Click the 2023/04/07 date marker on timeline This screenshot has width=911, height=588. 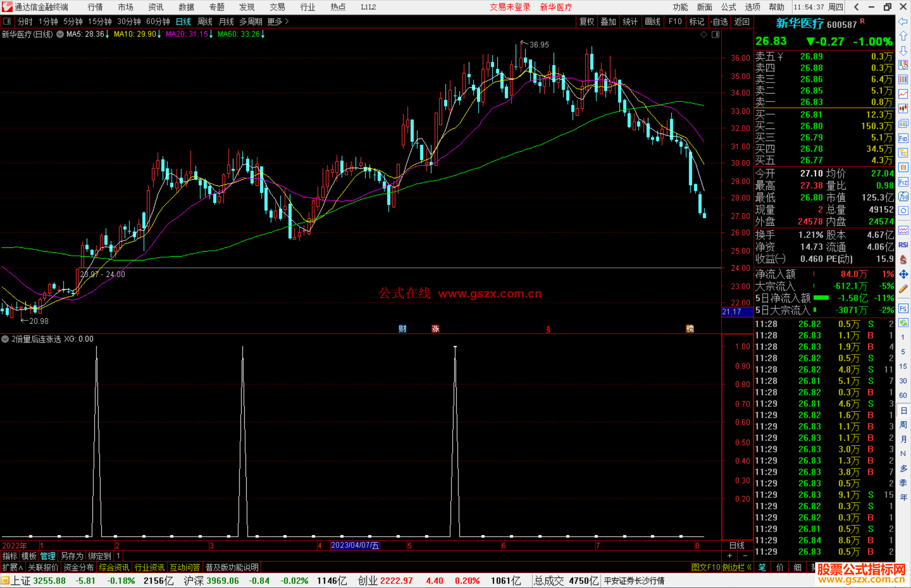[355, 545]
